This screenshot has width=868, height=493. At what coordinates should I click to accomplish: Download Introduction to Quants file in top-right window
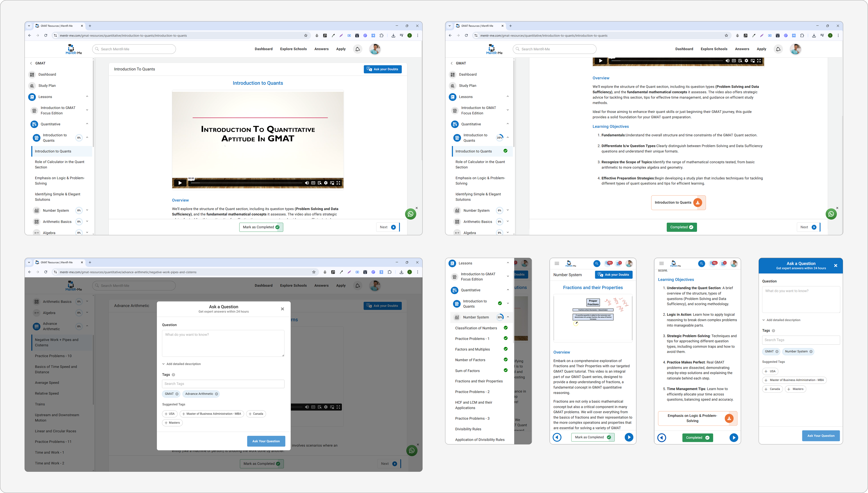[x=698, y=202]
